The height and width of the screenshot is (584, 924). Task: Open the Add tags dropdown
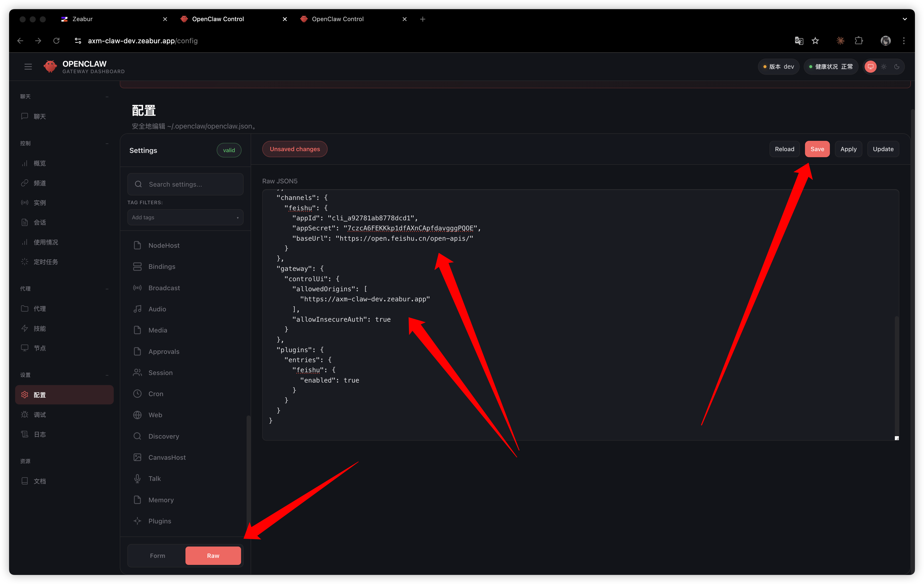[x=185, y=217]
